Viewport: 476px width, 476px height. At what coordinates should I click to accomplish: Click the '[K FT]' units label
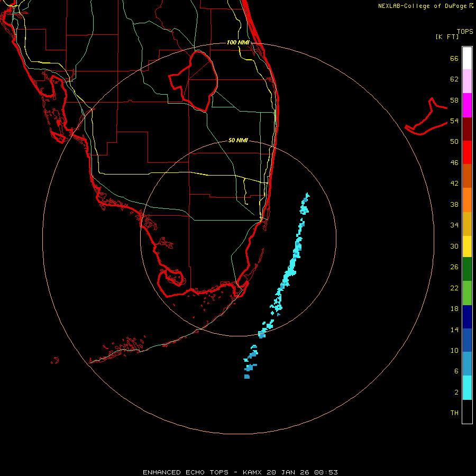[447, 36]
